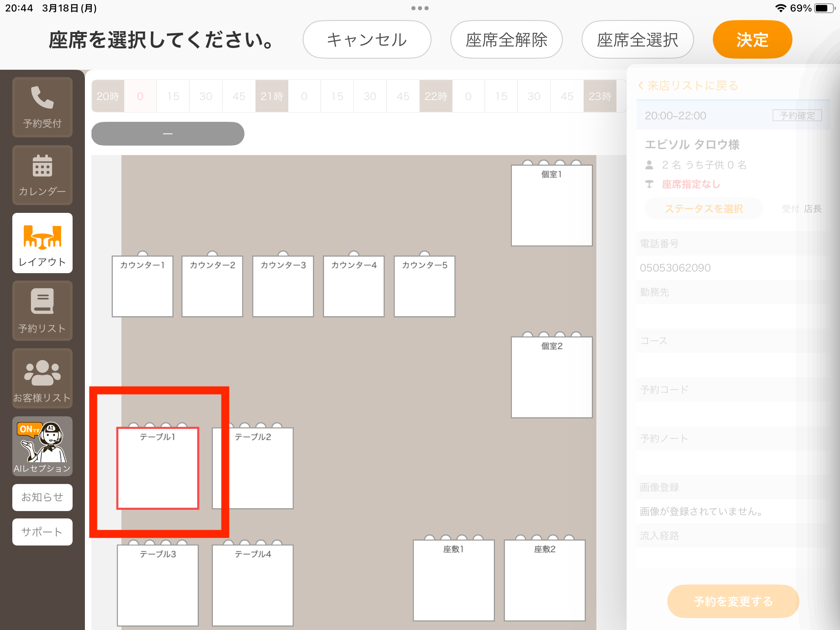Viewport: 840px width, 630px height.
Task: Select seat カウンター1
Action: pos(142,286)
